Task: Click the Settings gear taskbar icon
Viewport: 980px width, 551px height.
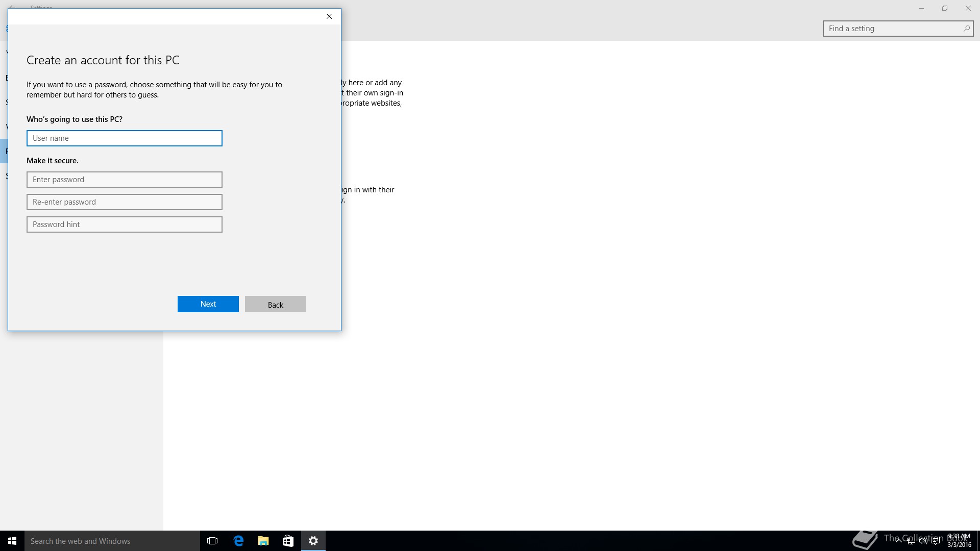Action: tap(313, 541)
